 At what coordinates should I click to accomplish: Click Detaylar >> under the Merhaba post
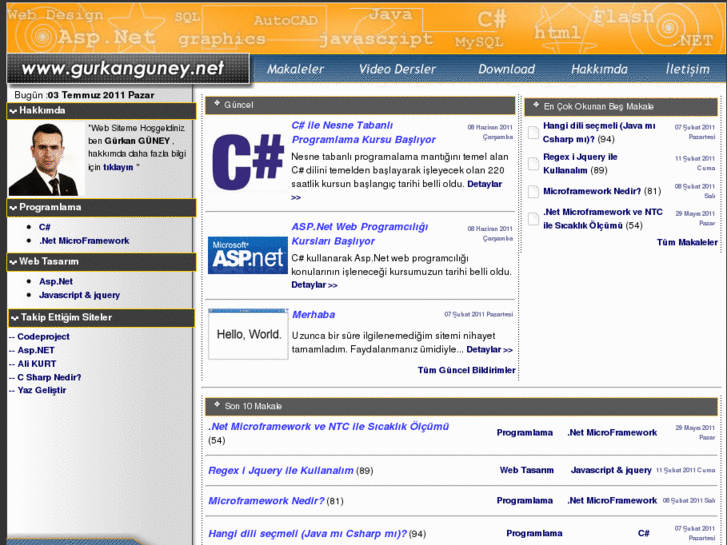(x=490, y=350)
